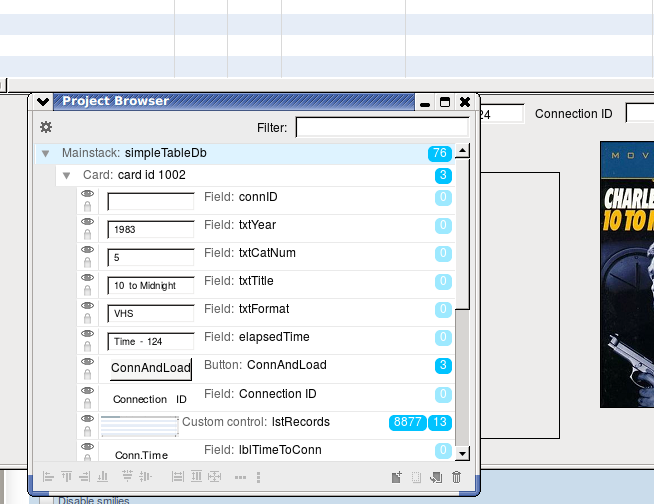Click the align bottom edges icon
Screen dimensions: 654x504
pos(103,477)
